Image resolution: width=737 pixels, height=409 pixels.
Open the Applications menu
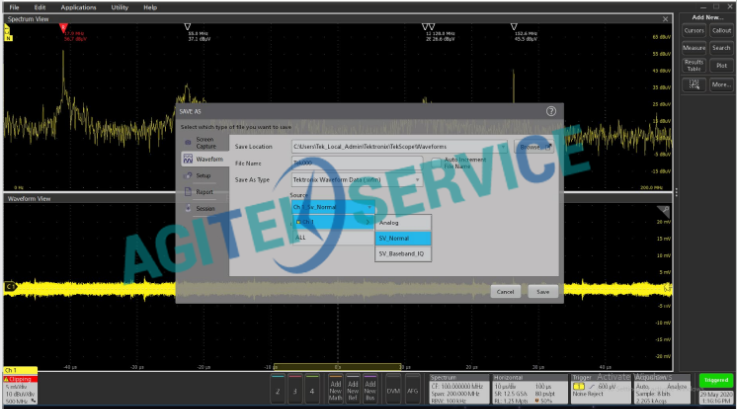[x=77, y=7]
